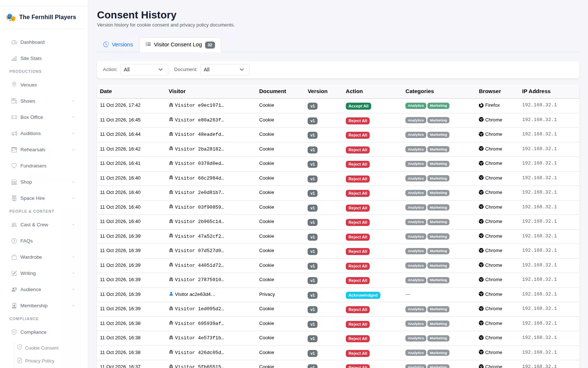588x368 pixels.
Task: Click the Writing pencil icon
Action: [x=14, y=273]
